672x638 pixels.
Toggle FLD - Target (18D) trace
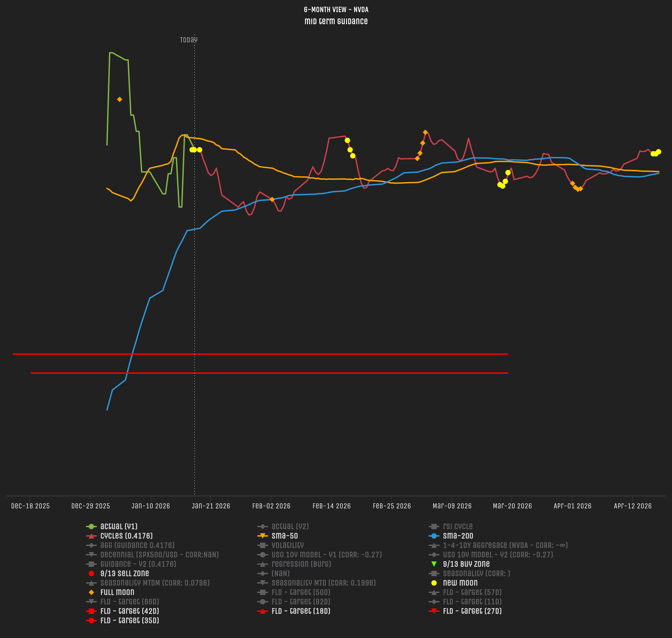(300, 611)
